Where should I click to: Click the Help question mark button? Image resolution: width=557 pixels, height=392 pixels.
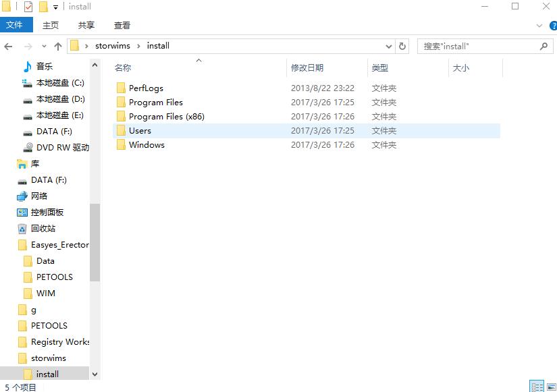pos(553,25)
